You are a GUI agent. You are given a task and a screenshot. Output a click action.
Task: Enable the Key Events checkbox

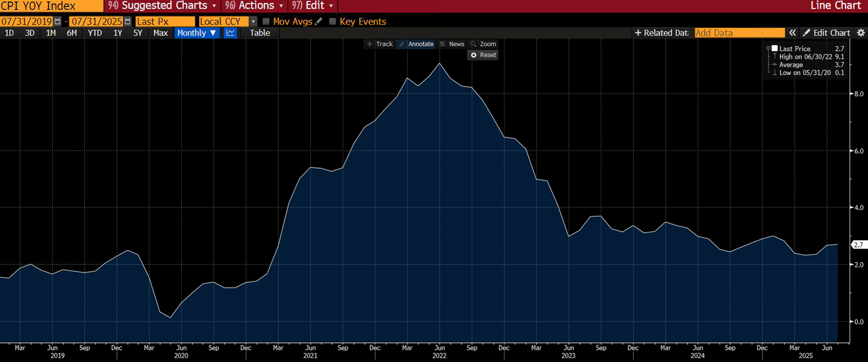point(333,22)
